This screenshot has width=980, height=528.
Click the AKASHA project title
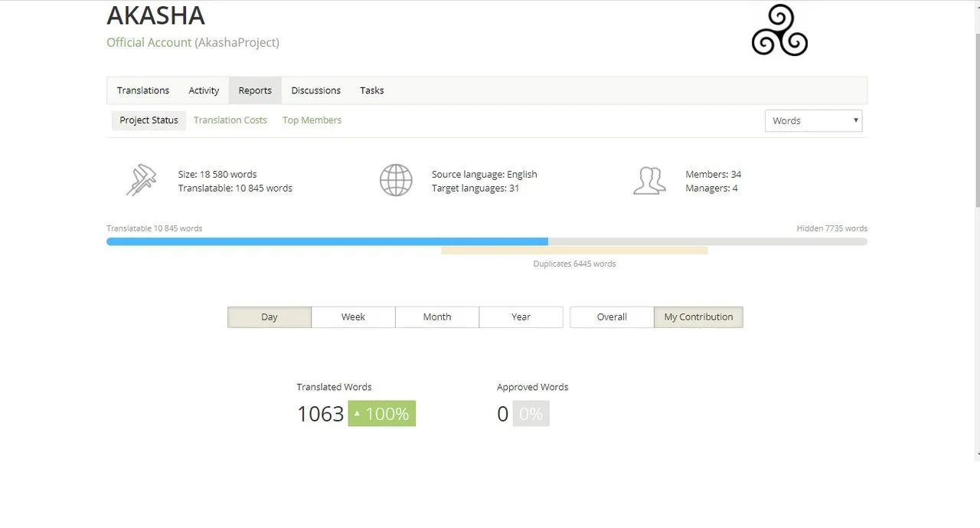[155, 15]
